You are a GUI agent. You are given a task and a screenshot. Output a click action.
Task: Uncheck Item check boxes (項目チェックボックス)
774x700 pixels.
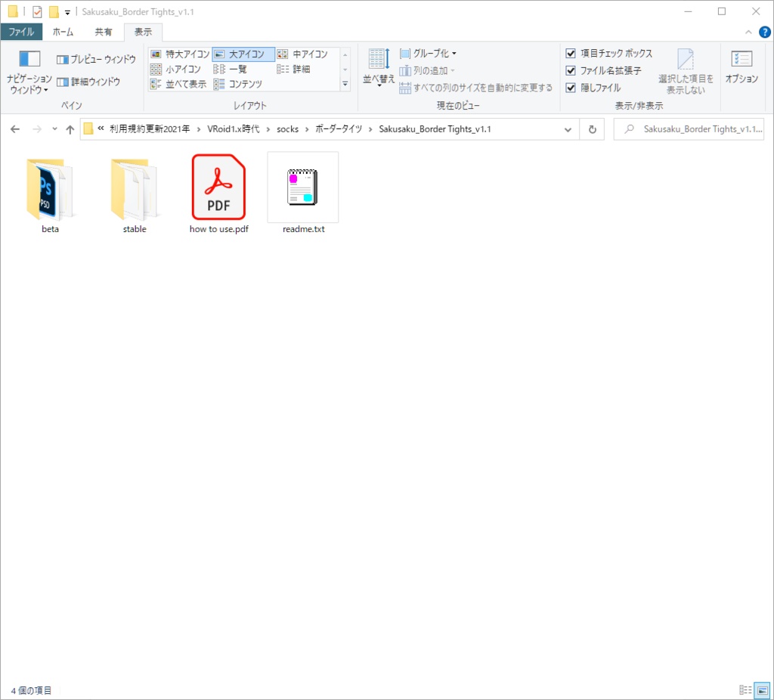coord(571,54)
